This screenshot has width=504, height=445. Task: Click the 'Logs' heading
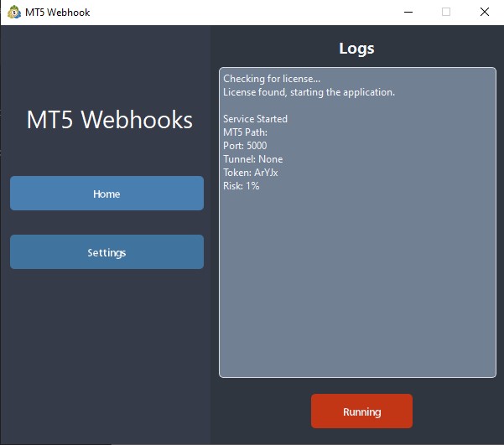pyautogui.click(x=356, y=49)
